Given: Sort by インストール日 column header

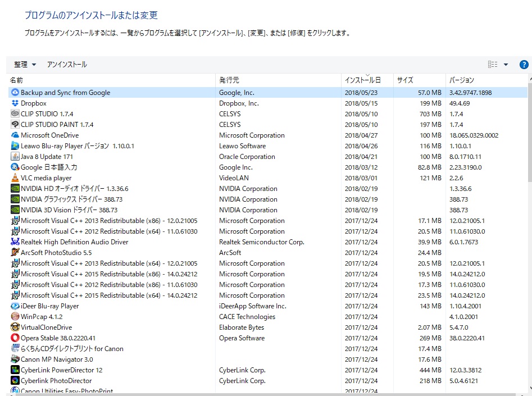Looking at the screenshot, I should pyautogui.click(x=362, y=80).
